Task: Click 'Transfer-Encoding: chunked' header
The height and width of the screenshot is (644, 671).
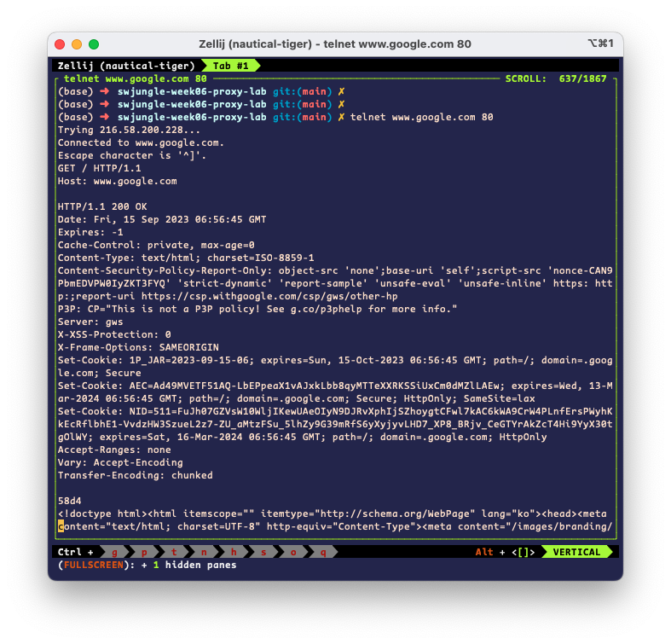Action: (136, 475)
